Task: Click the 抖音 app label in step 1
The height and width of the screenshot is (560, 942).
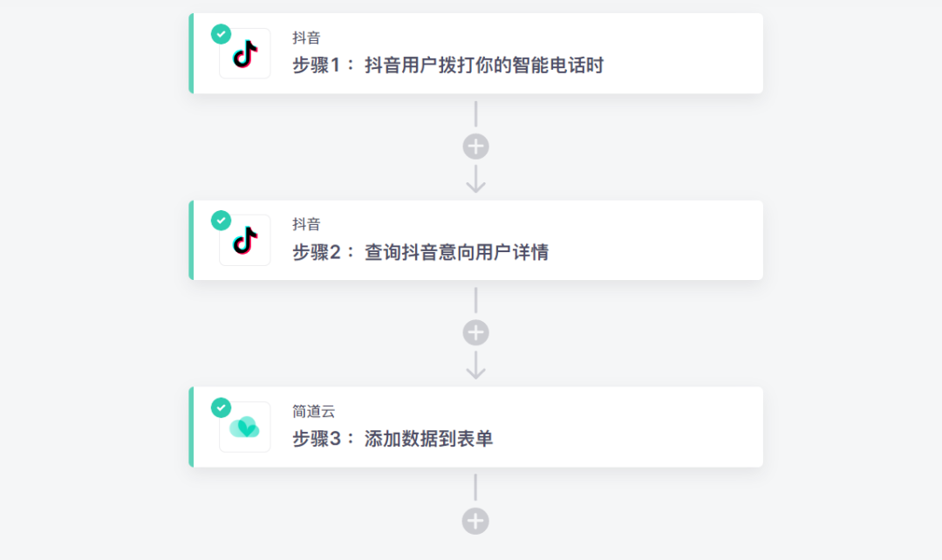Action: [x=306, y=38]
